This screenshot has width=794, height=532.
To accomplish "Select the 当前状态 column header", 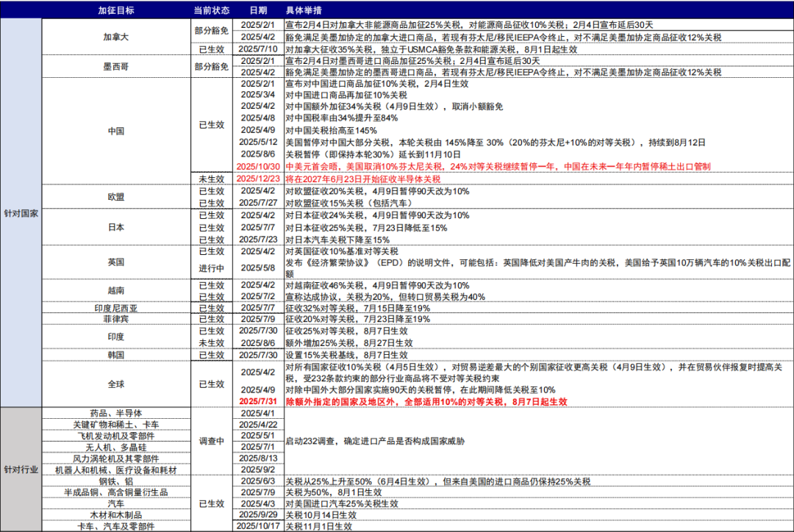I will pyautogui.click(x=211, y=10).
